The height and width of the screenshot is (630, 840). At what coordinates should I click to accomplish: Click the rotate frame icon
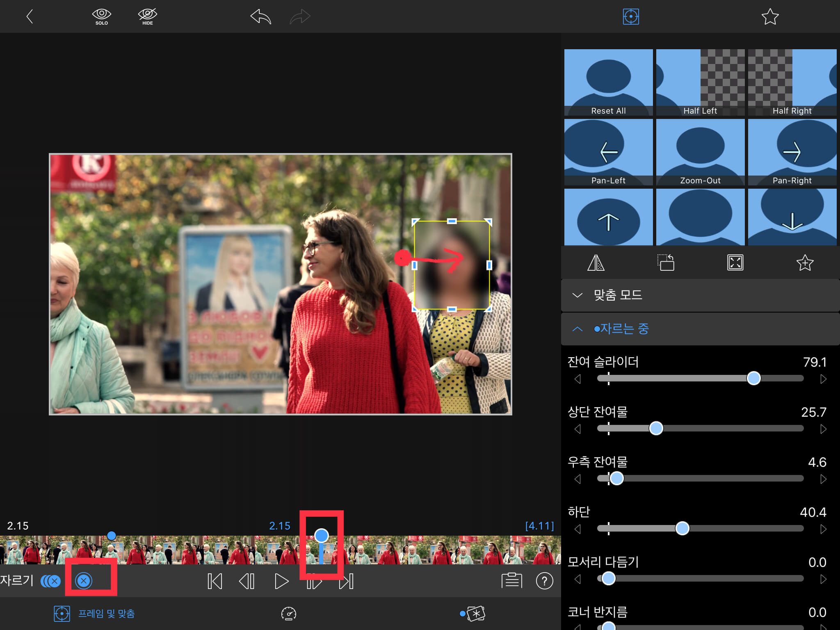(x=666, y=263)
